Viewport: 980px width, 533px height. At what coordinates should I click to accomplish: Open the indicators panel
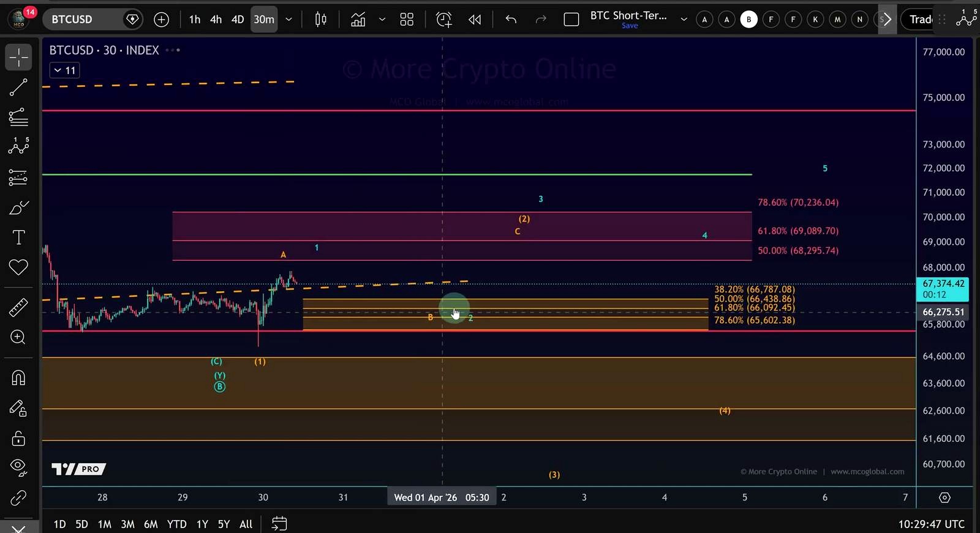coord(358,20)
